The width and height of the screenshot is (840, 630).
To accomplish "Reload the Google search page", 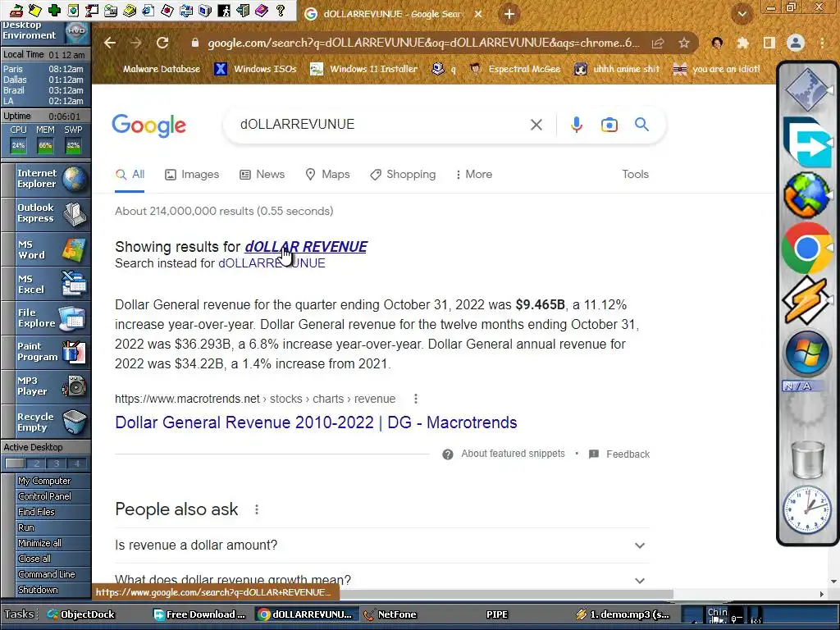I will pyautogui.click(x=162, y=43).
